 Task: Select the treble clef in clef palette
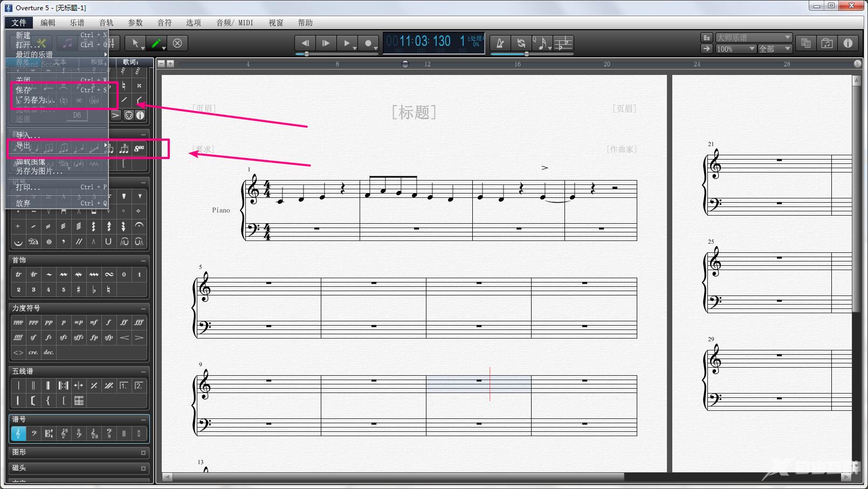pos(18,433)
